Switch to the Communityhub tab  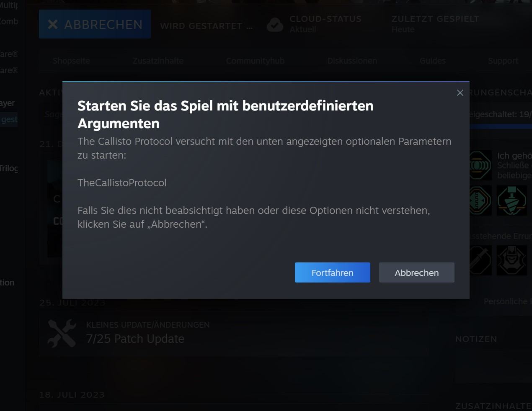[255, 61]
